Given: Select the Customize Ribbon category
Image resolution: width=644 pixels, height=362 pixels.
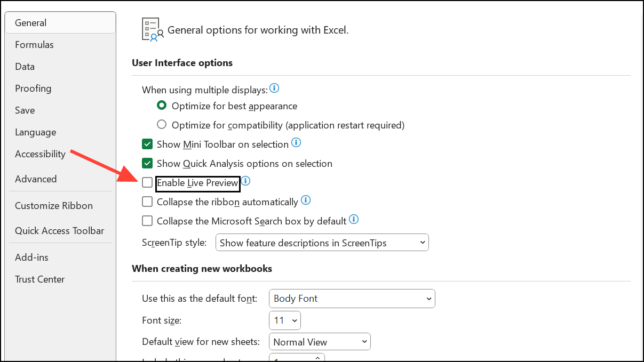Looking at the screenshot, I should pos(53,205).
